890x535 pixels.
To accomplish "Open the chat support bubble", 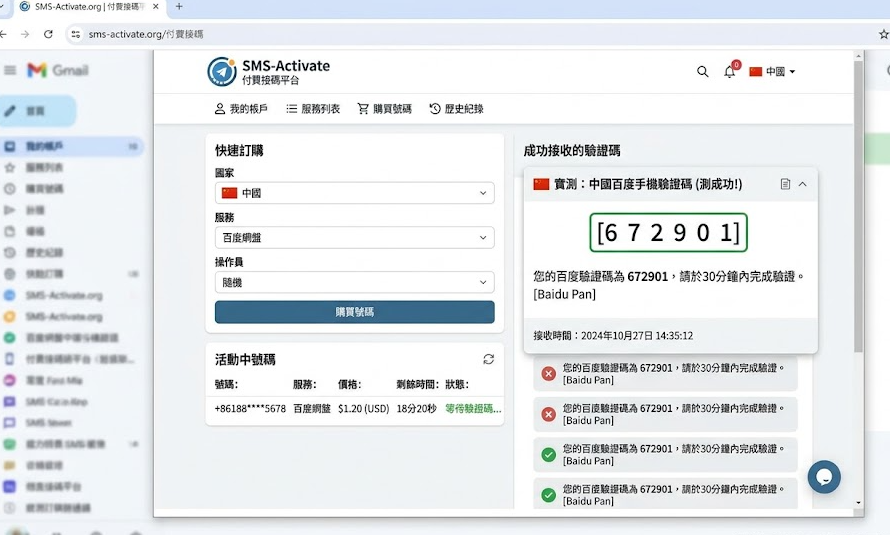I will coord(824,477).
